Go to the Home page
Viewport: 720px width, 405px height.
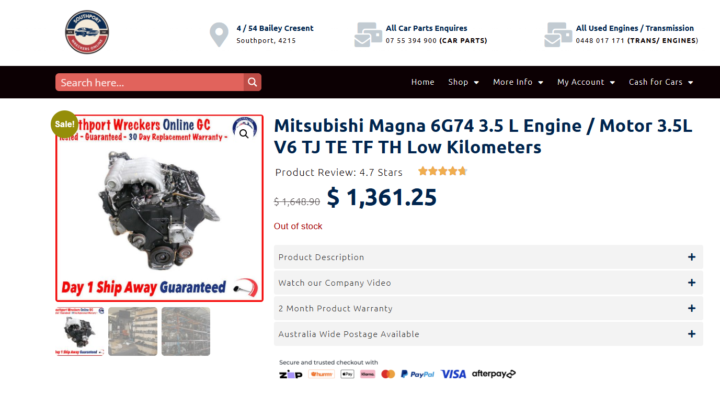(422, 82)
